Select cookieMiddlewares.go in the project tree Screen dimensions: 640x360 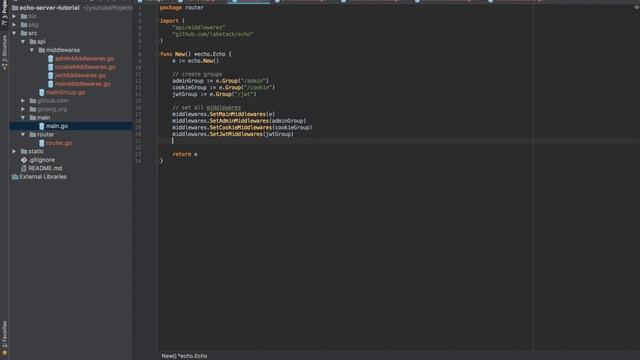click(85, 67)
